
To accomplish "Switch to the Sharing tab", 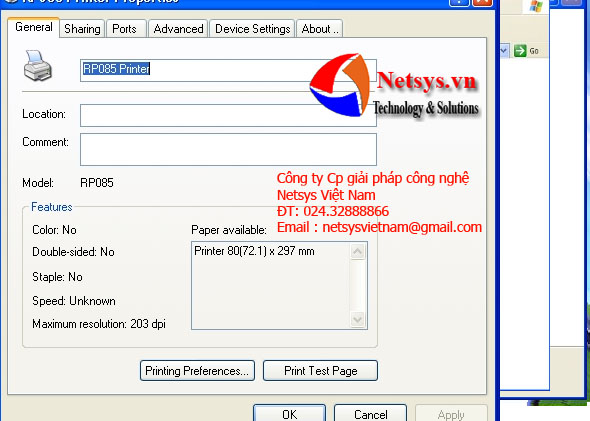I will point(82,29).
